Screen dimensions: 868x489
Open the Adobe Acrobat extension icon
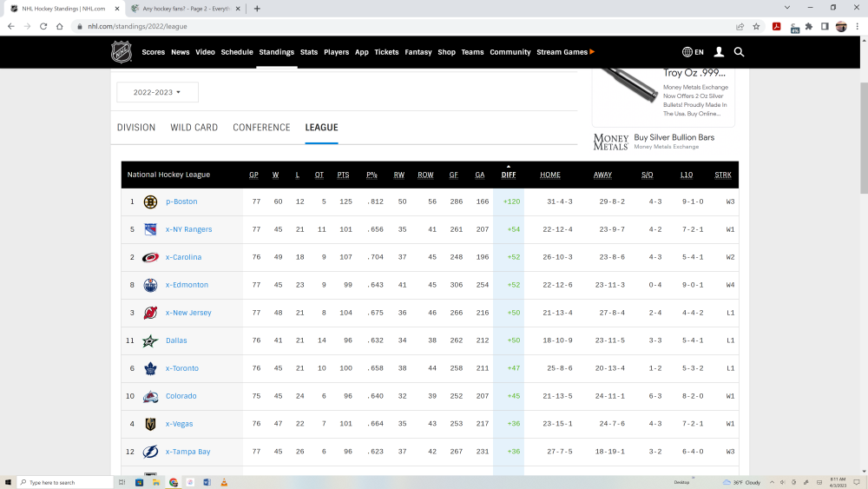click(x=777, y=26)
